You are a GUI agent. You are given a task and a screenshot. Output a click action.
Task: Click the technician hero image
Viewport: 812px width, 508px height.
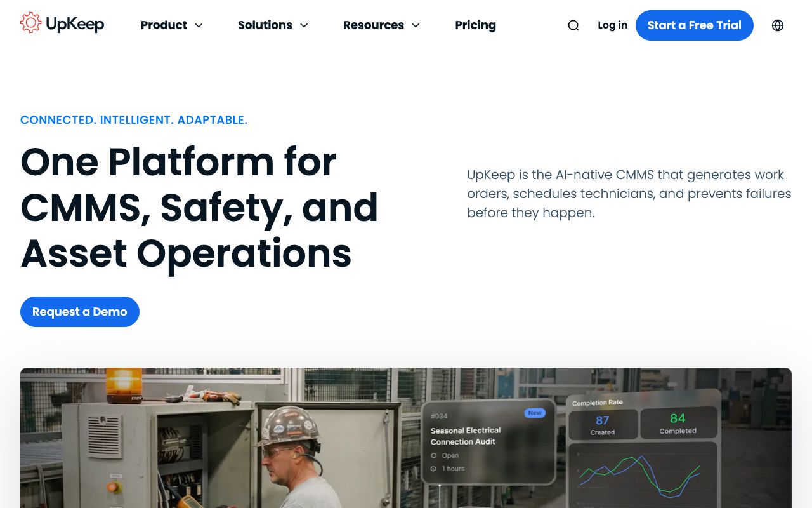point(406,438)
